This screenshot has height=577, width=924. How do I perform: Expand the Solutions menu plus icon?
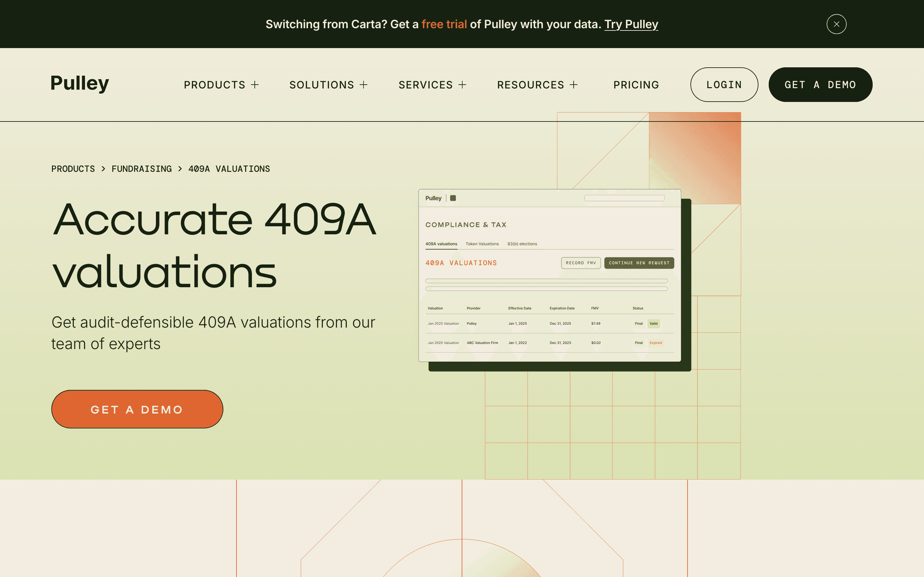click(x=364, y=85)
